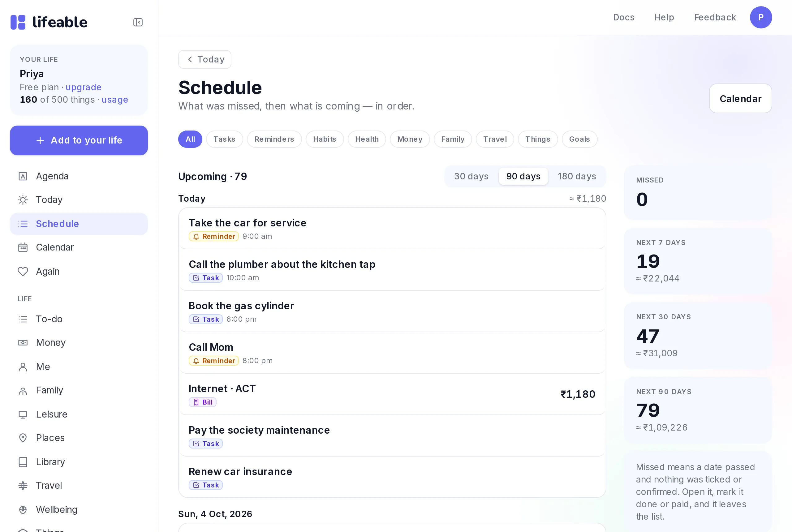Image resolution: width=792 pixels, height=532 pixels.
Task: Click the To-do list icon
Action: click(23, 319)
